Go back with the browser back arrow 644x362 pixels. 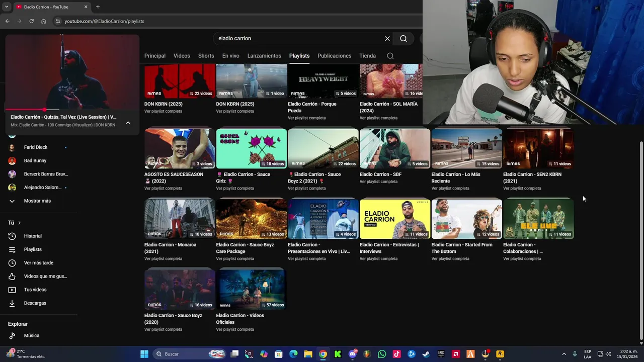click(x=7, y=21)
